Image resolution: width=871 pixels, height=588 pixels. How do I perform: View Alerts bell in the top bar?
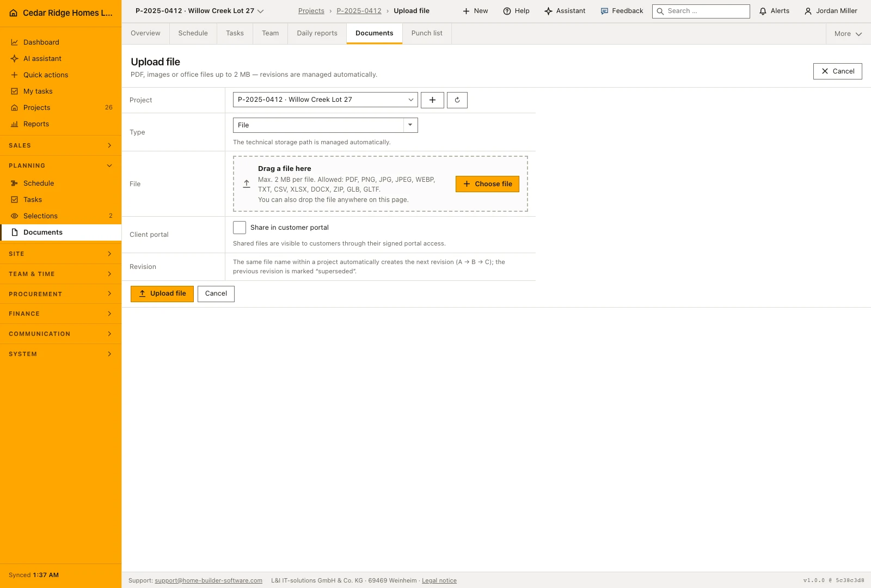774,11
